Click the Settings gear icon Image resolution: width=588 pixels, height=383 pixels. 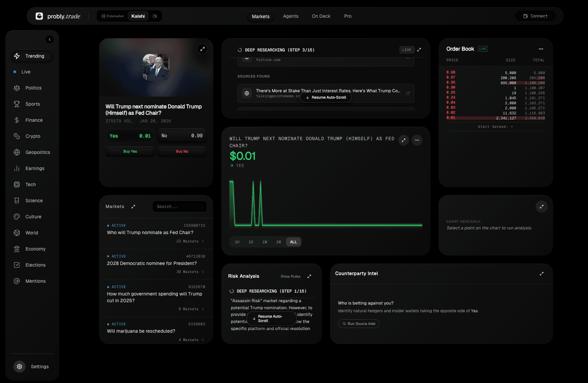19,367
